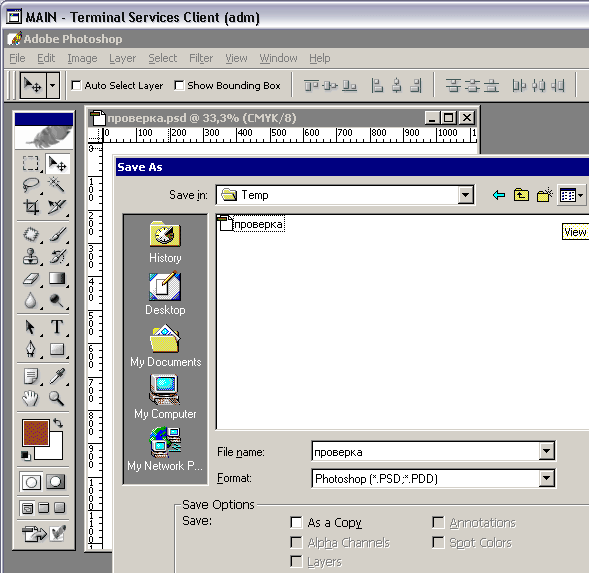Open My Network Places shortcut
Screen dimensions: 589x573
[165, 449]
